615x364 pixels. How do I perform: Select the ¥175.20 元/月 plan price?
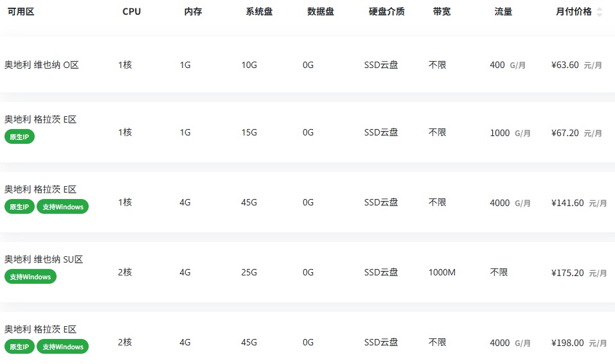point(579,273)
